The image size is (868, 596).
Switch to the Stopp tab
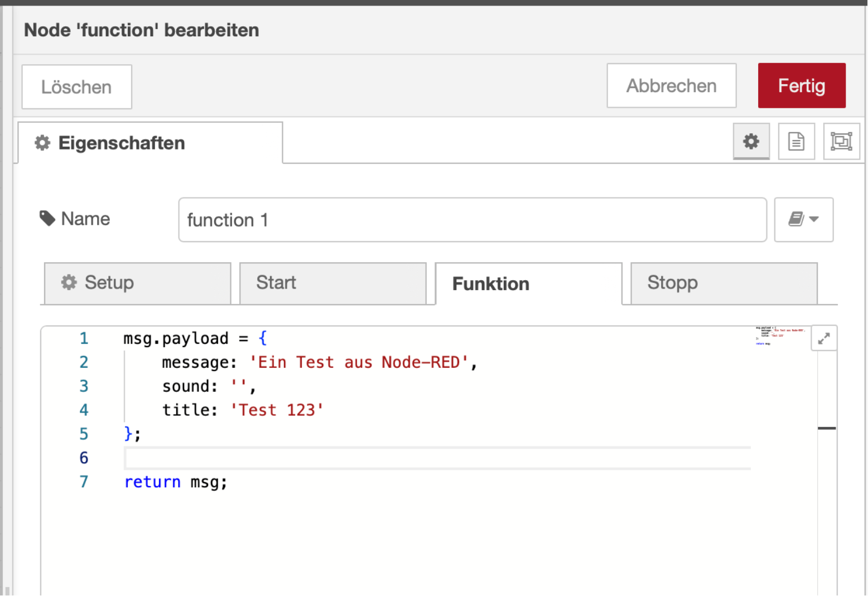pos(724,283)
